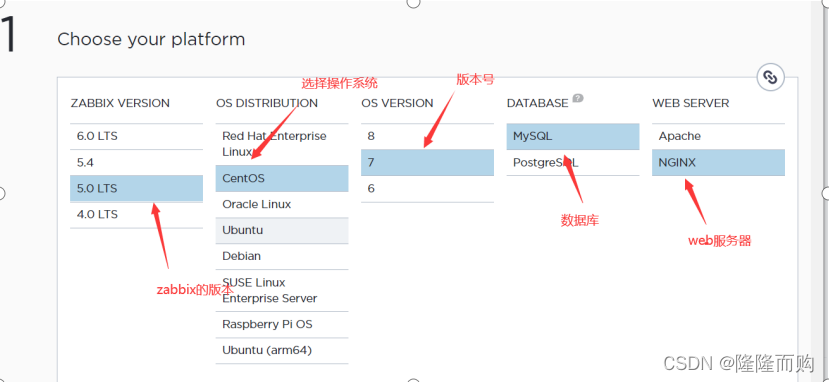The height and width of the screenshot is (382, 829).
Task: Select OS version 6
Action: (427, 189)
